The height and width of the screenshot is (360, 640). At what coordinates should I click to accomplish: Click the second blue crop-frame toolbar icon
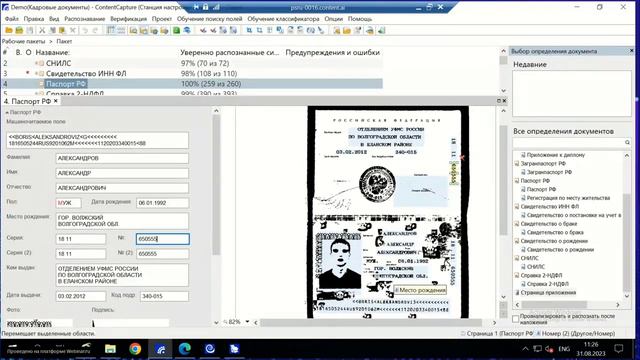tap(259, 30)
